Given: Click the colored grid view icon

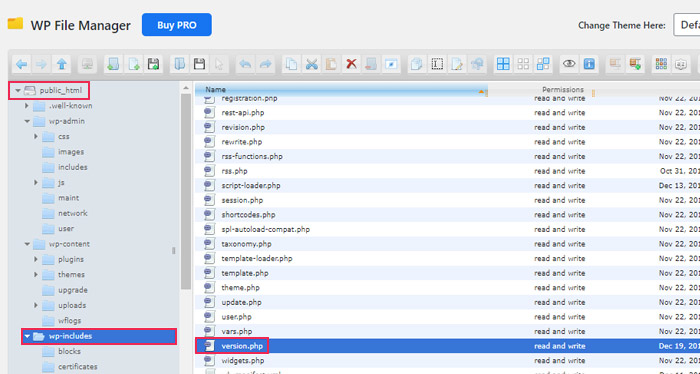Looking at the screenshot, I should [x=661, y=64].
